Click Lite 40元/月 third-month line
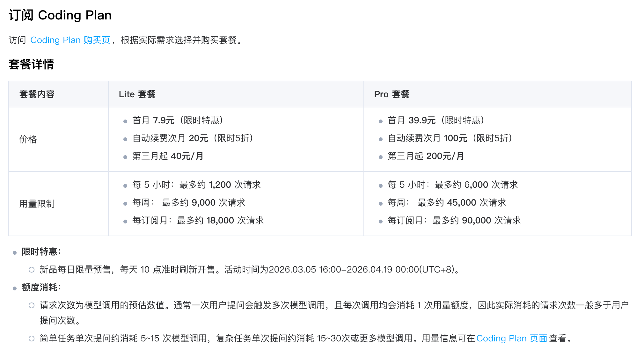The height and width of the screenshot is (350, 644). click(168, 156)
